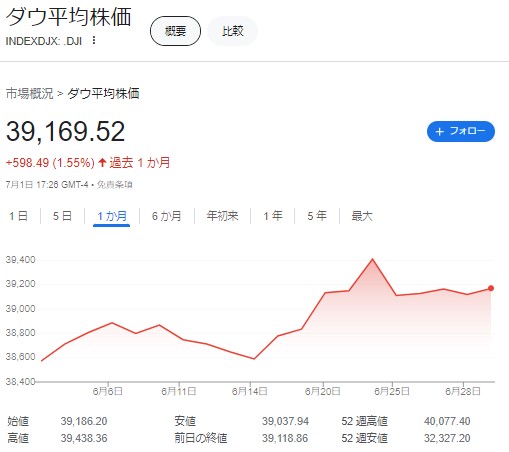Click the 52 週安値 value 32,327.20
This screenshot has width=509, height=452.
(447, 438)
